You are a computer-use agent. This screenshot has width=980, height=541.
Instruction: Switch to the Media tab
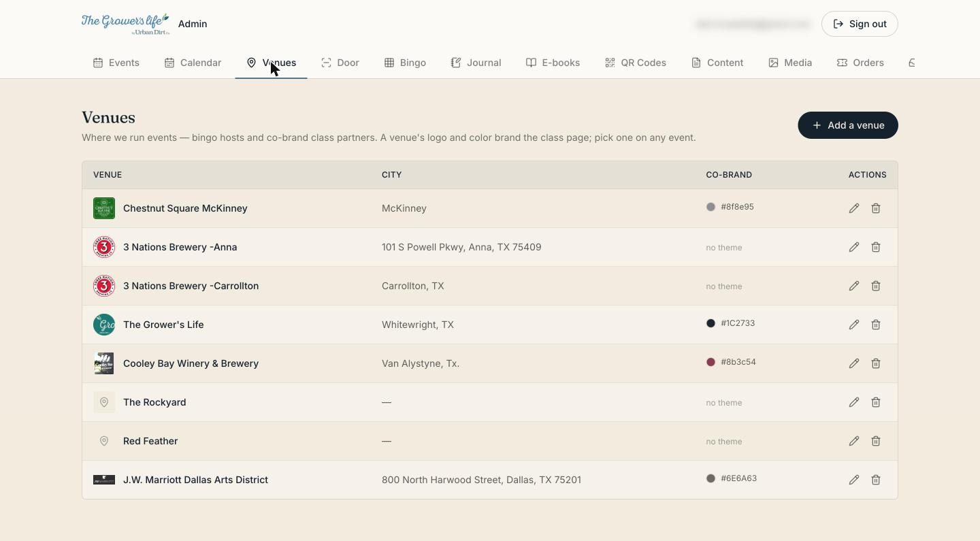790,63
